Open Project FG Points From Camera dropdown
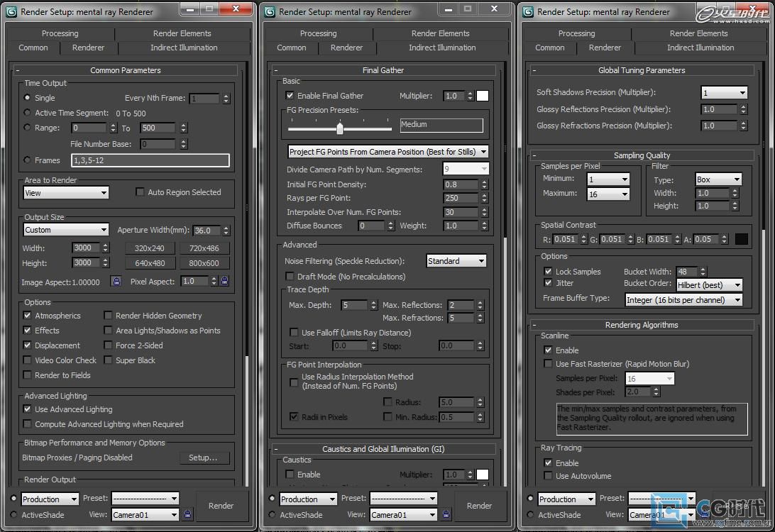 (388, 152)
